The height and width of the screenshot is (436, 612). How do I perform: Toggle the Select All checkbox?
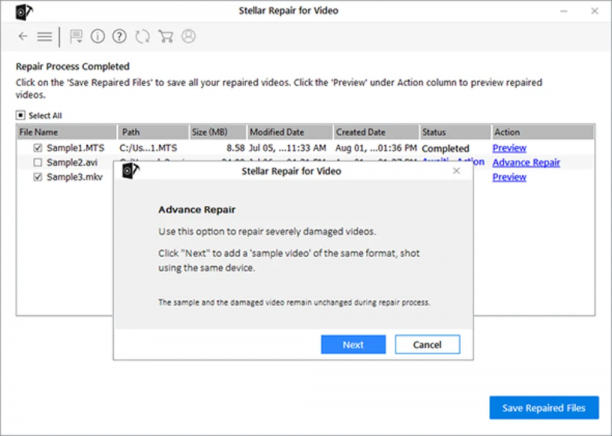click(x=20, y=115)
